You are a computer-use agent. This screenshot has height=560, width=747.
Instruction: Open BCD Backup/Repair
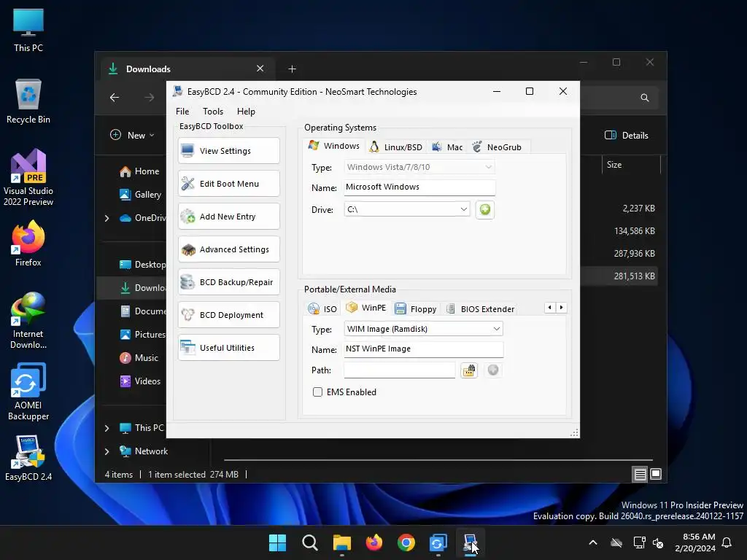[x=228, y=282]
